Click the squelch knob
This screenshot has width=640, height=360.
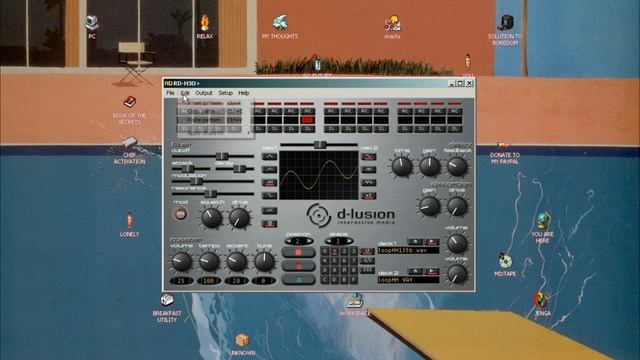[x=211, y=218]
